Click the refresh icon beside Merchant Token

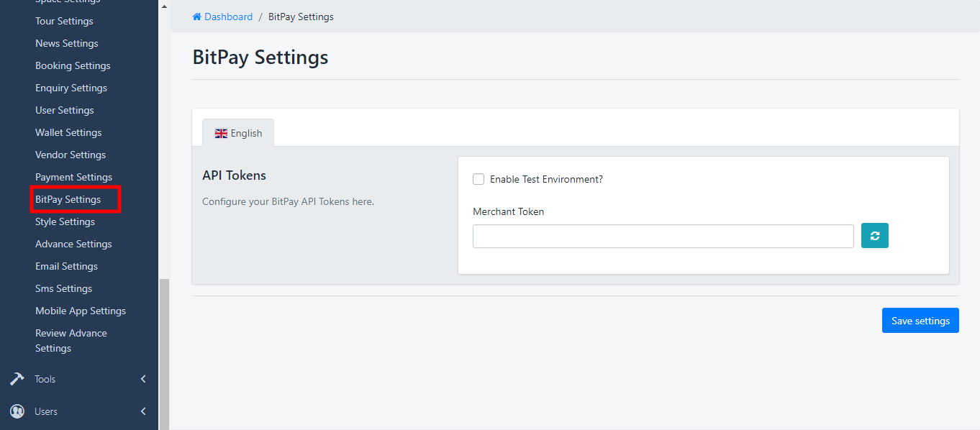pos(874,235)
